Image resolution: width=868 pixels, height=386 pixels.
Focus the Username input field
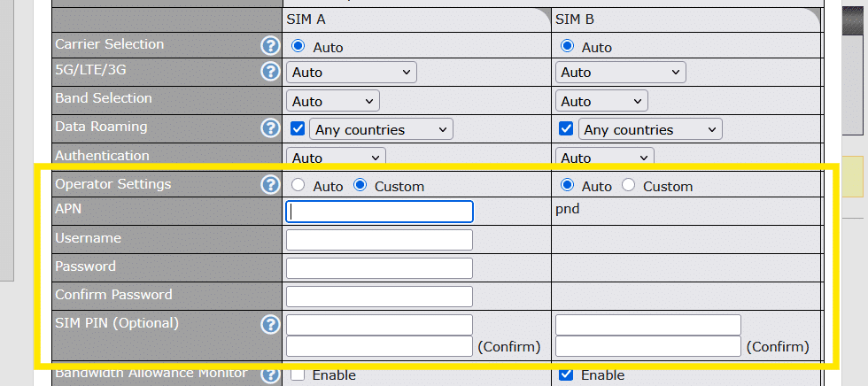click(x=379, y=240)
